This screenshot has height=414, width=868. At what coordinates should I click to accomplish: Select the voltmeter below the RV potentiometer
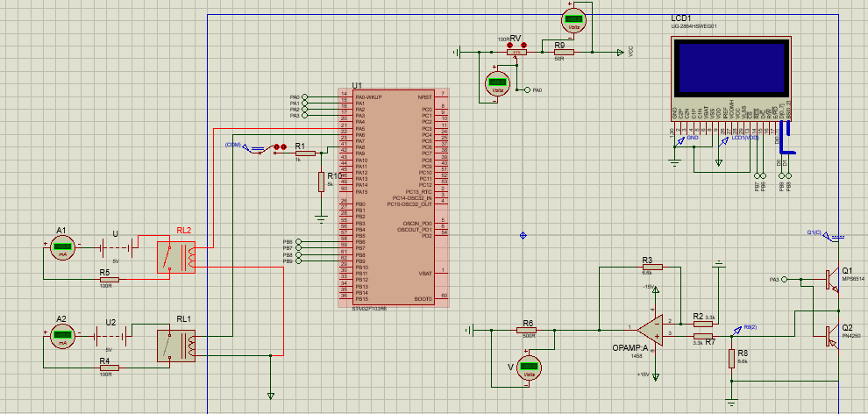(496, 83)
